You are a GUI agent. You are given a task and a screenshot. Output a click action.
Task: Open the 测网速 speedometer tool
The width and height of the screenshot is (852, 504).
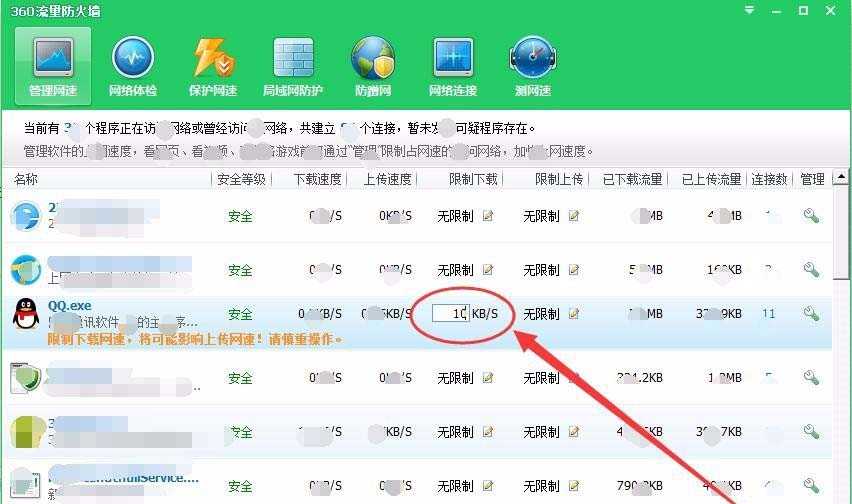click(x=532, y=66)
